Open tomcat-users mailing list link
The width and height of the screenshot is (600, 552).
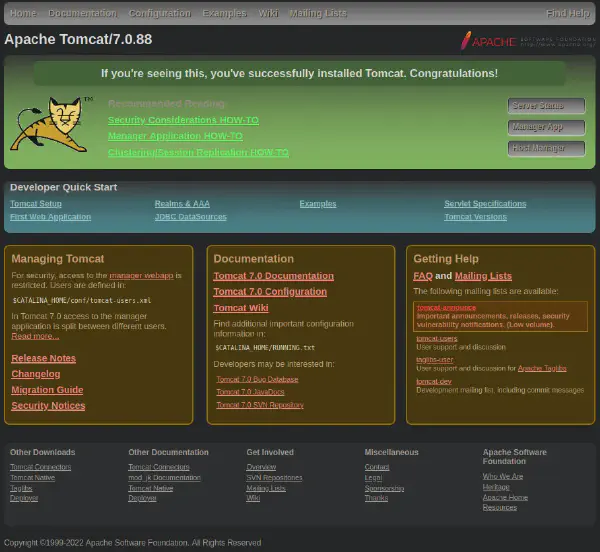click(x=437, y=339)
